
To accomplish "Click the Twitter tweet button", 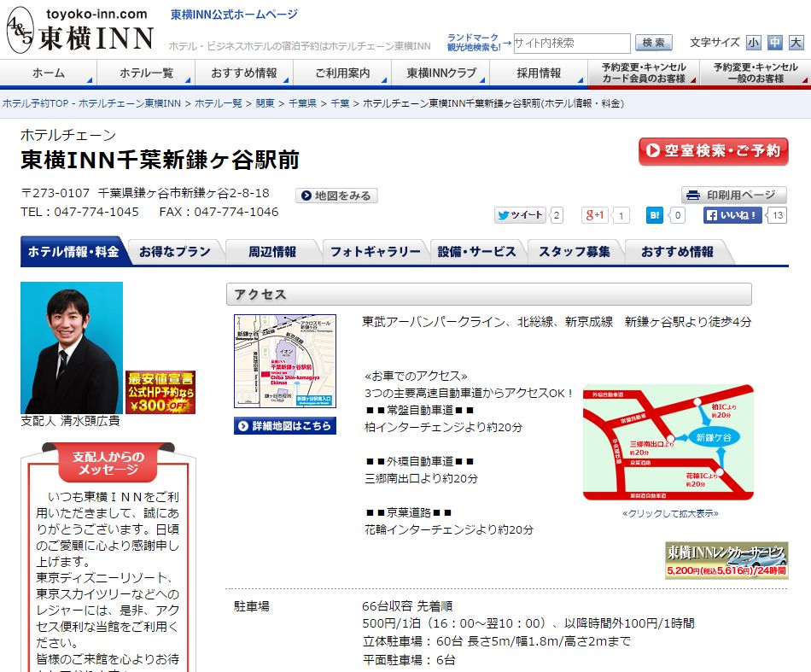I will click(520, 215).
